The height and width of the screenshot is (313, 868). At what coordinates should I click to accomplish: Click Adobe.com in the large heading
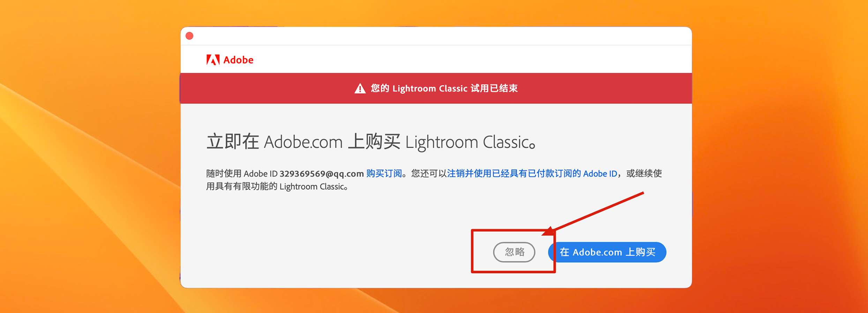pyautogui.click(x=303, y=142)
